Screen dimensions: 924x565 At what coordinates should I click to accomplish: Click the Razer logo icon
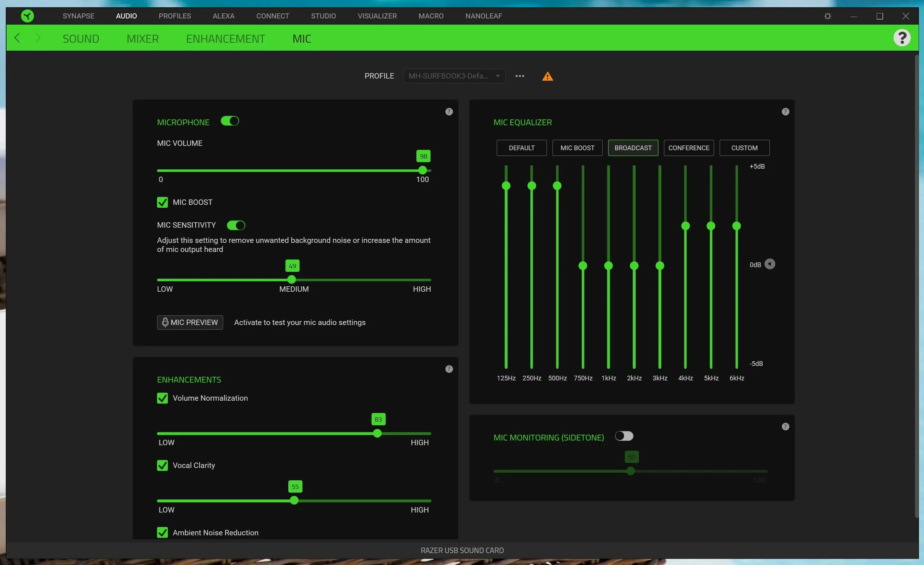27,16
